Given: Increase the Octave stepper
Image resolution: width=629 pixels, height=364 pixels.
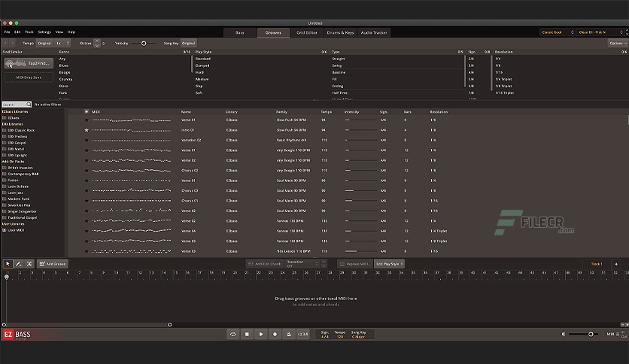Looking at the screenshot, I should pos(97,41).
